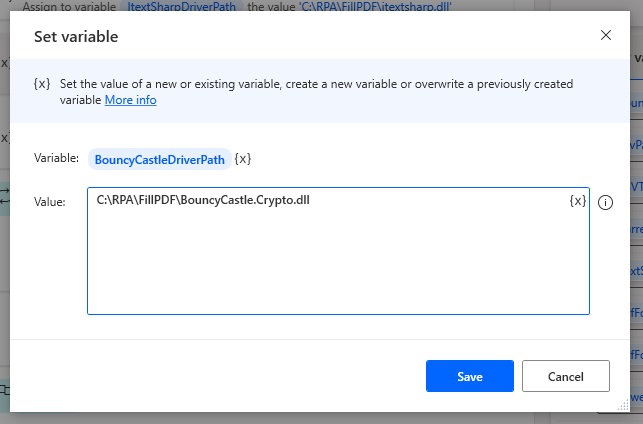This screenshot has height=424, width=643.
Task: Click the itextsharp.dll value in background action
Action: coord(376,6)
